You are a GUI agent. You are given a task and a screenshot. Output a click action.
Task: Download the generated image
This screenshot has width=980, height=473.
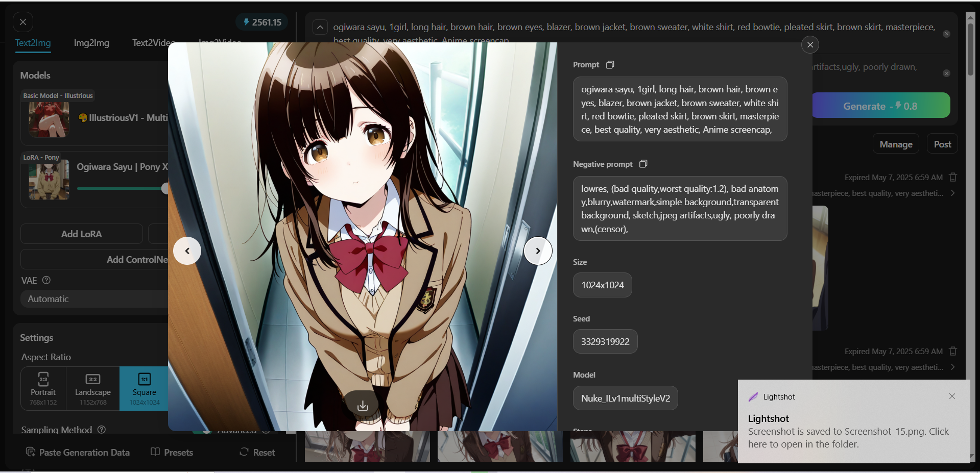(363, 405)
